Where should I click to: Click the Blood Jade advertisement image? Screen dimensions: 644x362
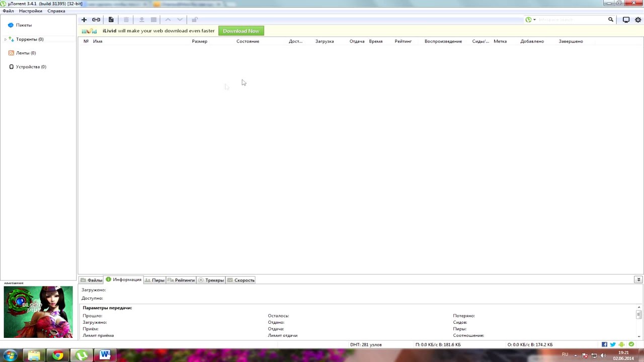(38, 312)
